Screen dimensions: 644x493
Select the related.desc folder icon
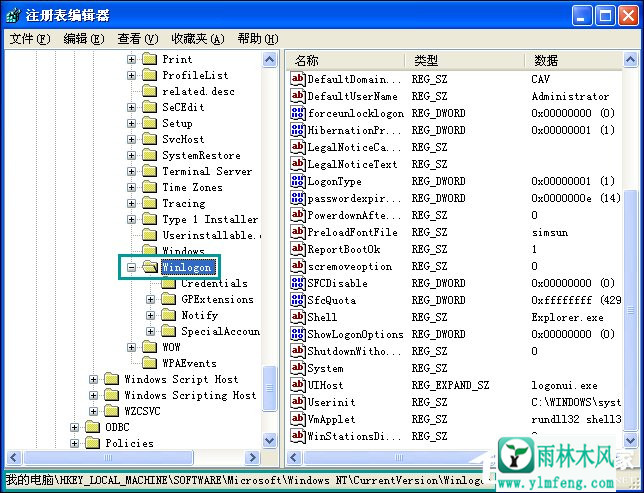click(150, 91)
